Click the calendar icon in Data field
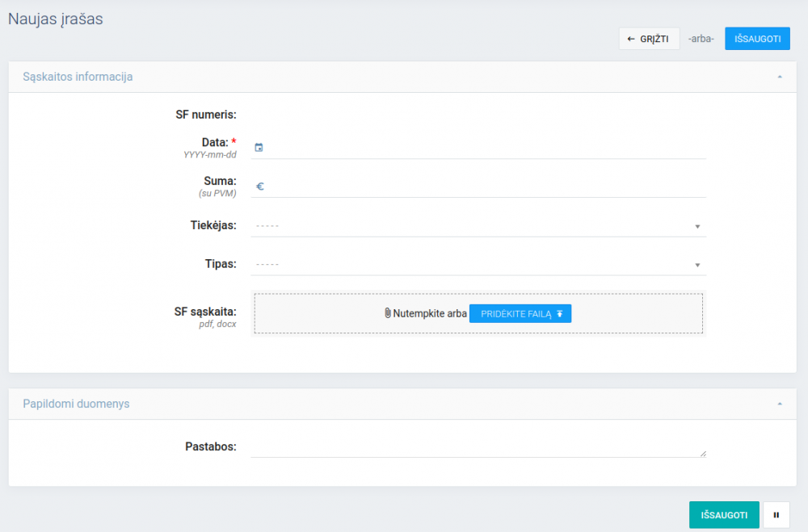The image size is (808, 532). click(x=259, y=148)
